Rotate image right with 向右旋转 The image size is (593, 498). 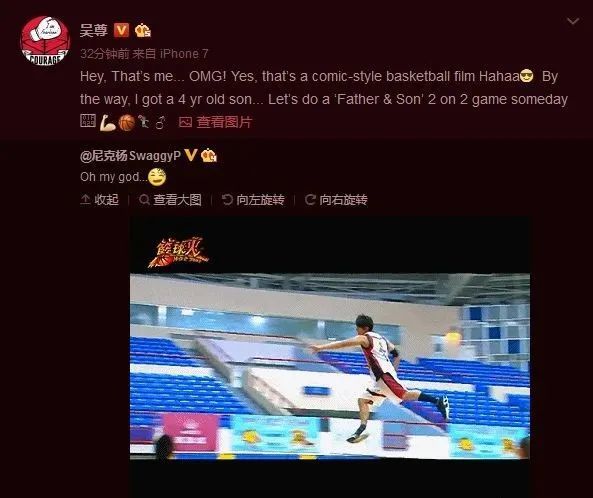pyautogui.click(x=336, y=200)
